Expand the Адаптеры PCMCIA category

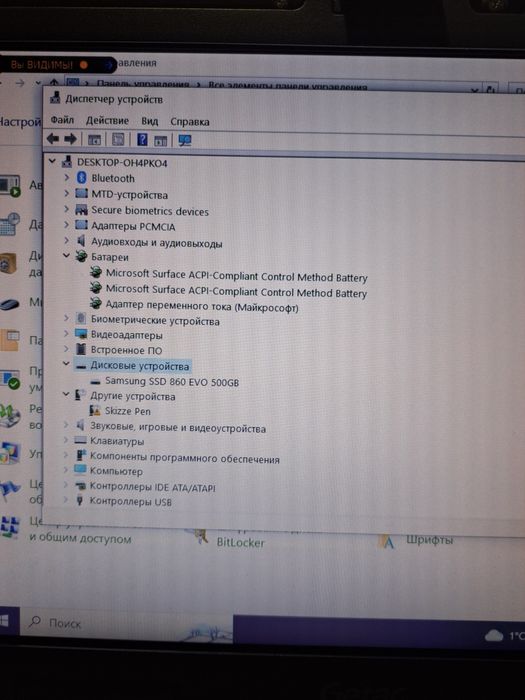pyautogui.click(x=67, y=225)
